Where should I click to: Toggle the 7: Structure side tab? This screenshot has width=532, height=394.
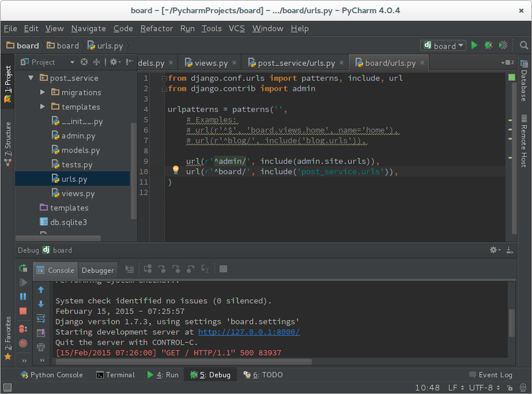pyautogui.click(x=7, y=143)
